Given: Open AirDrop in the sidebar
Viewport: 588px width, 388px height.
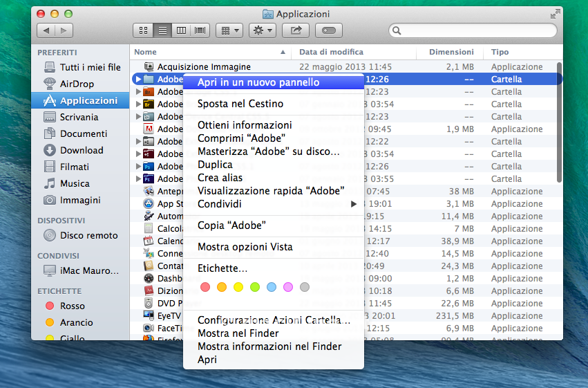Looking at the screenshot, I should (77, 84).
